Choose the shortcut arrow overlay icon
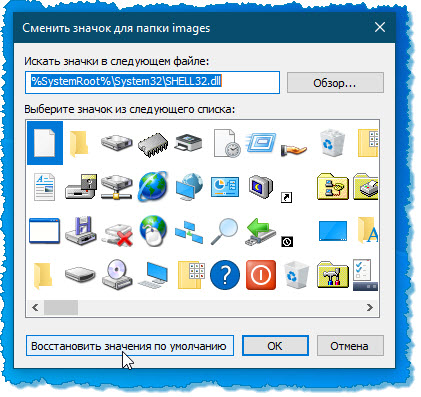This screenshot has height=397, width=421. pos(287,197)
